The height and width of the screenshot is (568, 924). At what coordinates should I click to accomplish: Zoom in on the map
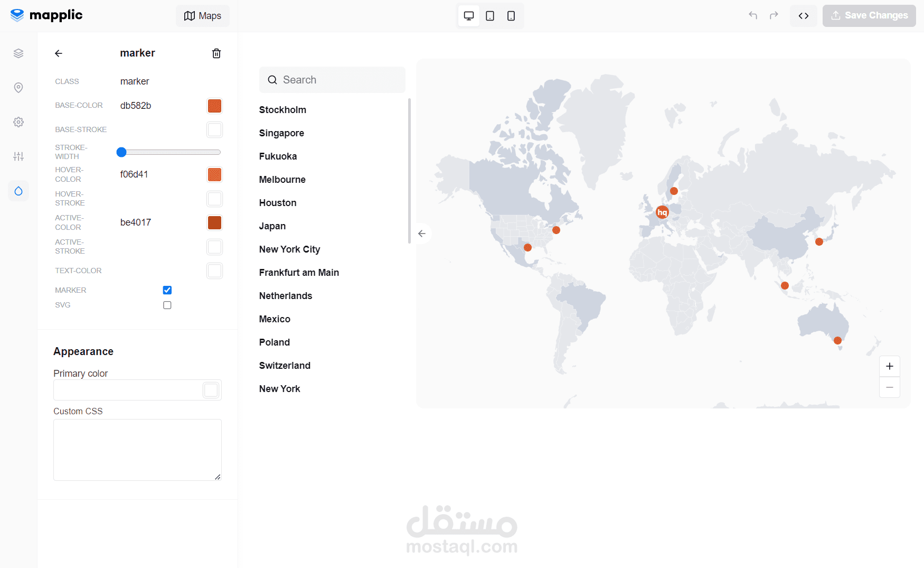pyautogui.click(x=890, y=366)
